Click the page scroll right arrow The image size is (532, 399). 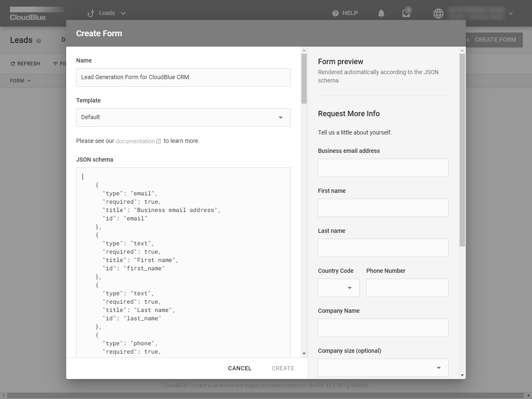pyautogui.click(x=529, y=395)
